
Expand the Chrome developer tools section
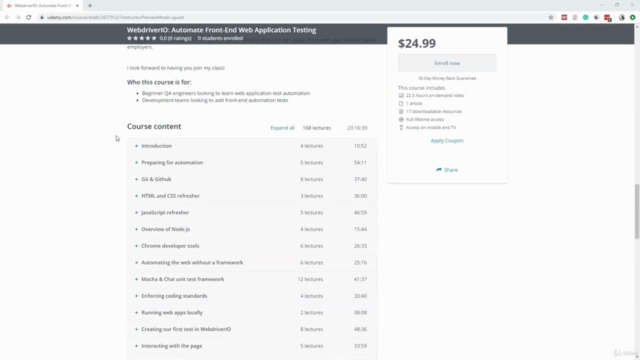(252, 246)
